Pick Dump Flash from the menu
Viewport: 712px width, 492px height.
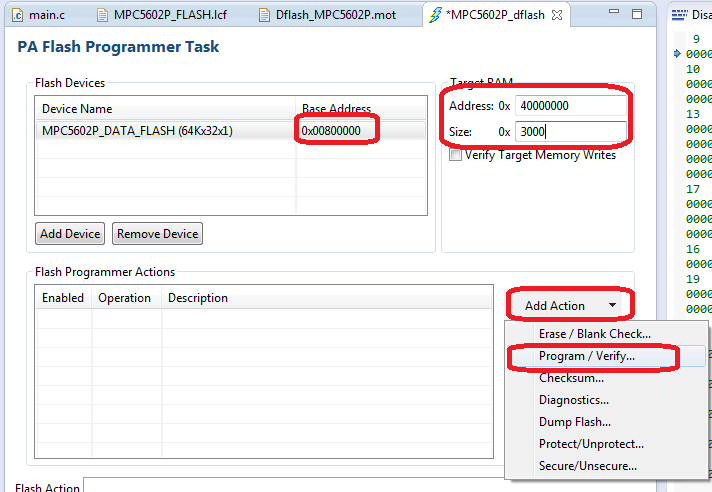[574, 422]
